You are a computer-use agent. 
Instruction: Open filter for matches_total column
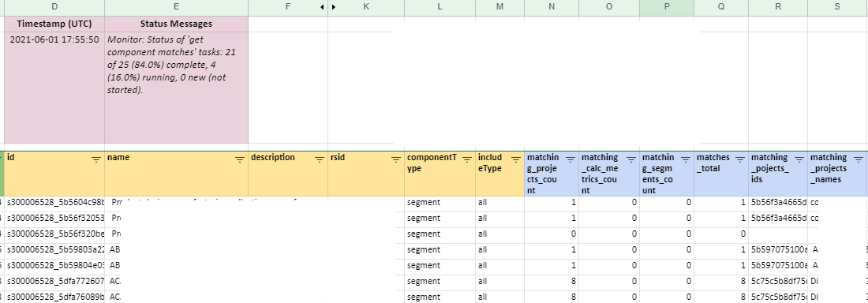click(x=740, y=159)
